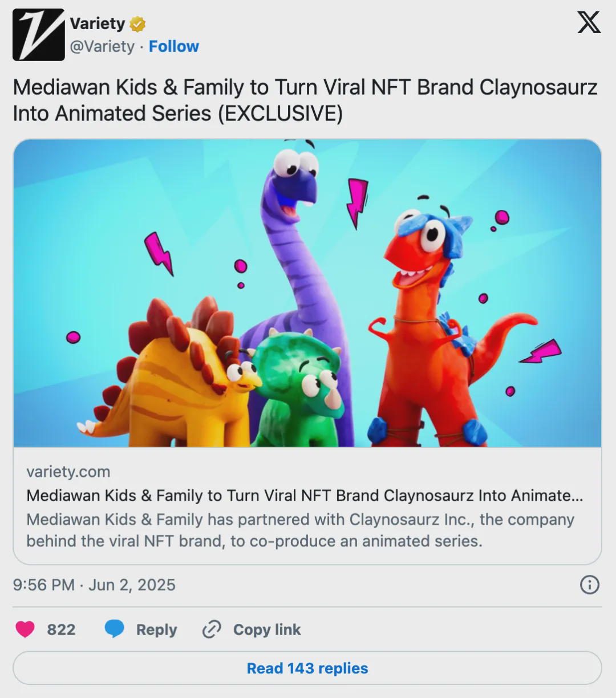The width and height of the screenshot is (616, 698).
Task: Click the article description in link card
Action: point(300,530)
